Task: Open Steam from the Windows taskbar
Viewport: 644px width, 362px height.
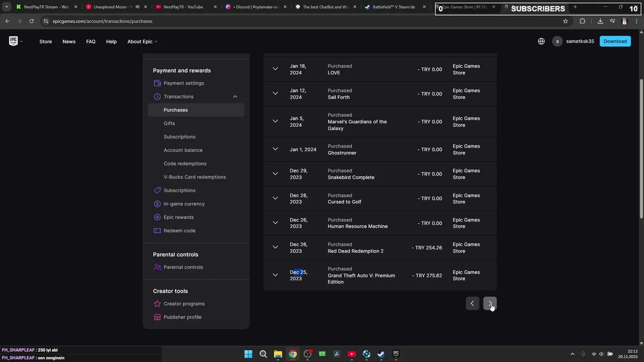Action: point(381,354)
